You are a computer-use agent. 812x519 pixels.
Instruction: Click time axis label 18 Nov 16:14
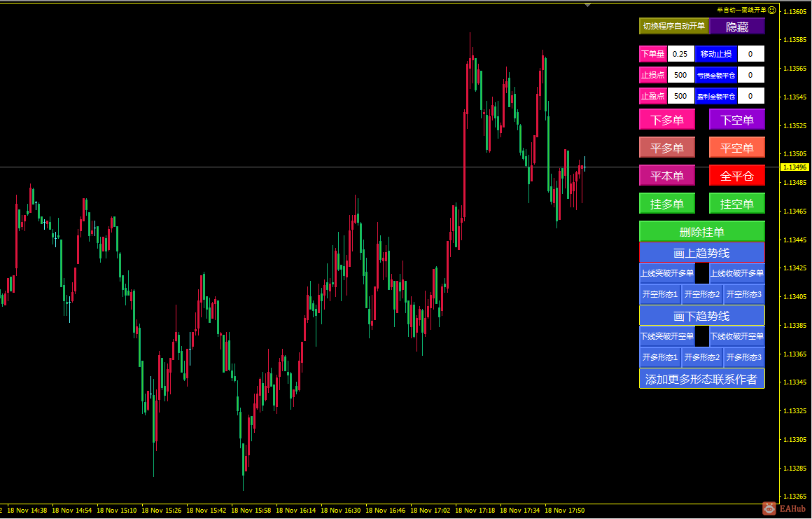[295, 511]
